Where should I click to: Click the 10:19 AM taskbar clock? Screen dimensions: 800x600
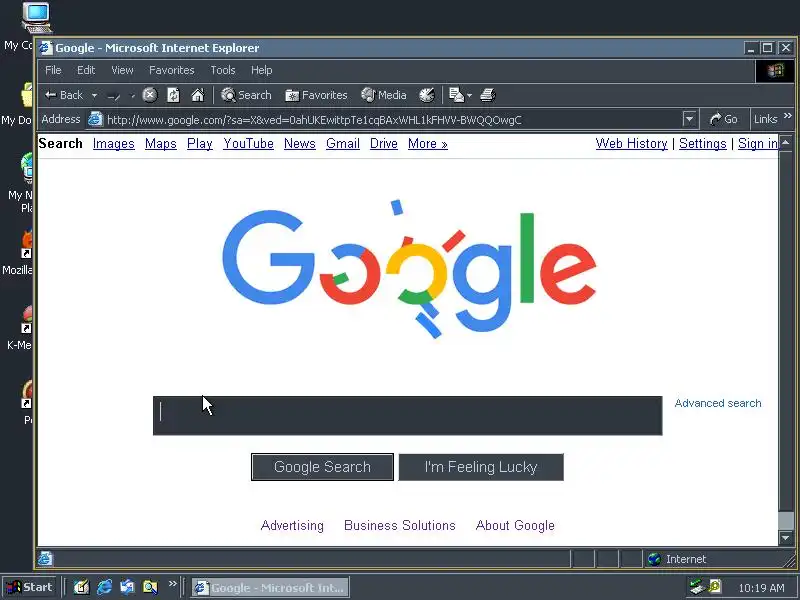click(761, 588)
